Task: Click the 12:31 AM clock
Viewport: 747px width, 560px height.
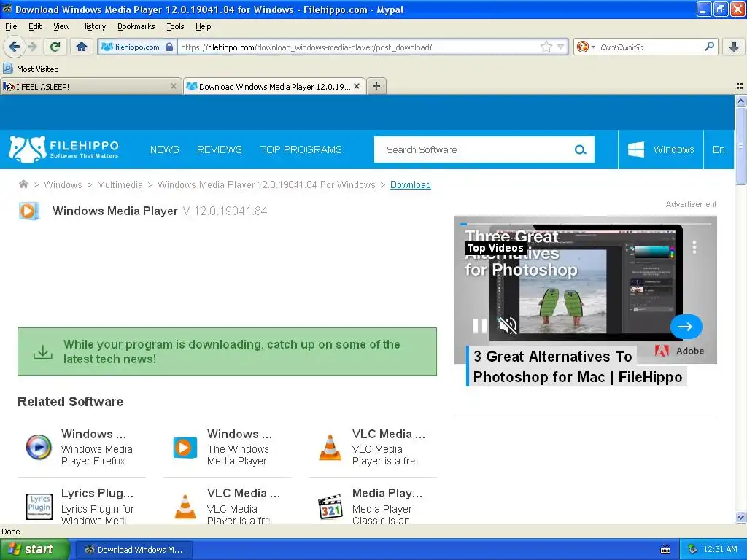Action: click(720, 549)
